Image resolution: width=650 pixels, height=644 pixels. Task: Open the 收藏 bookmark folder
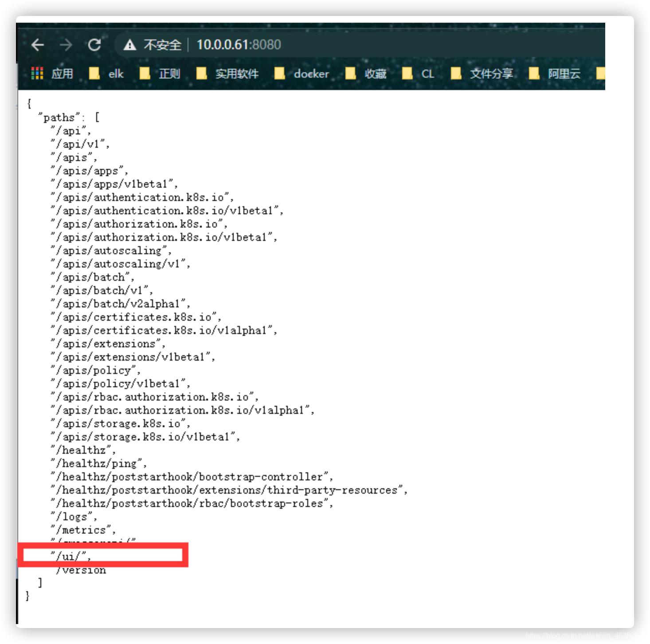[x=366, y=74]
